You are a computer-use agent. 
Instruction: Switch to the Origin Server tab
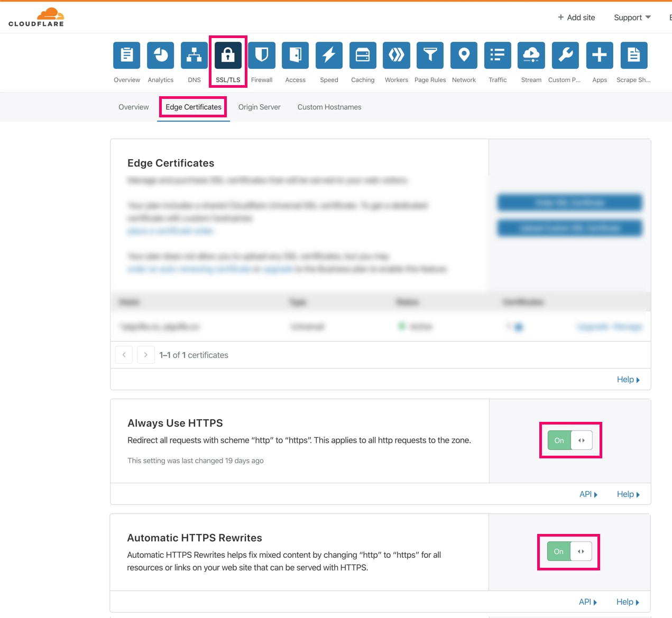(x=259, y=107)
